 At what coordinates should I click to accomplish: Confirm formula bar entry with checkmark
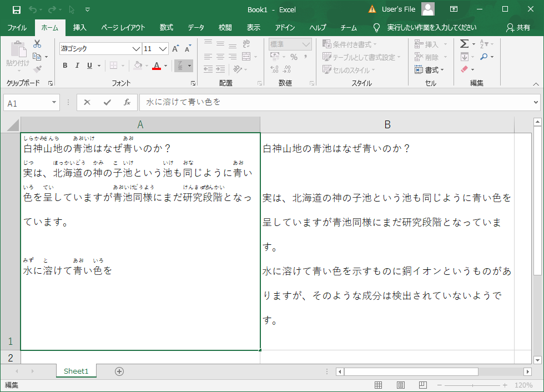pyautogui.click(x=107, y=102)
